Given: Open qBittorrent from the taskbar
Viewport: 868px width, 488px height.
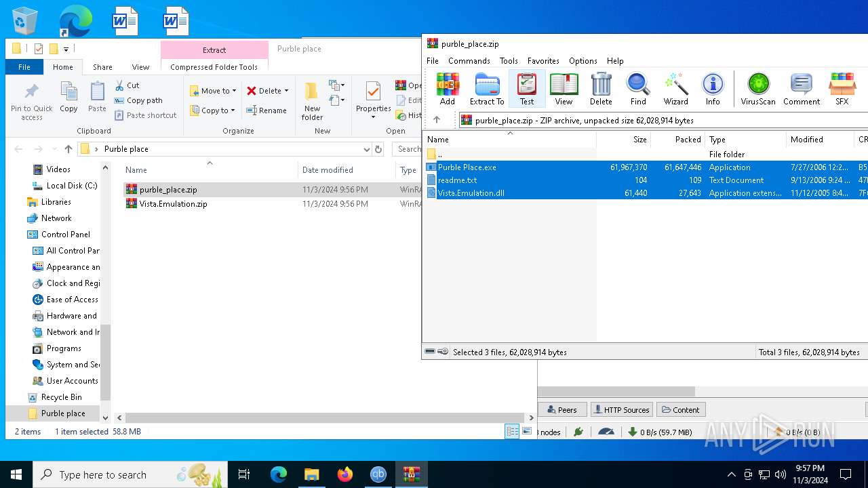Looking at the screenshot, I should tap(378, 474).
